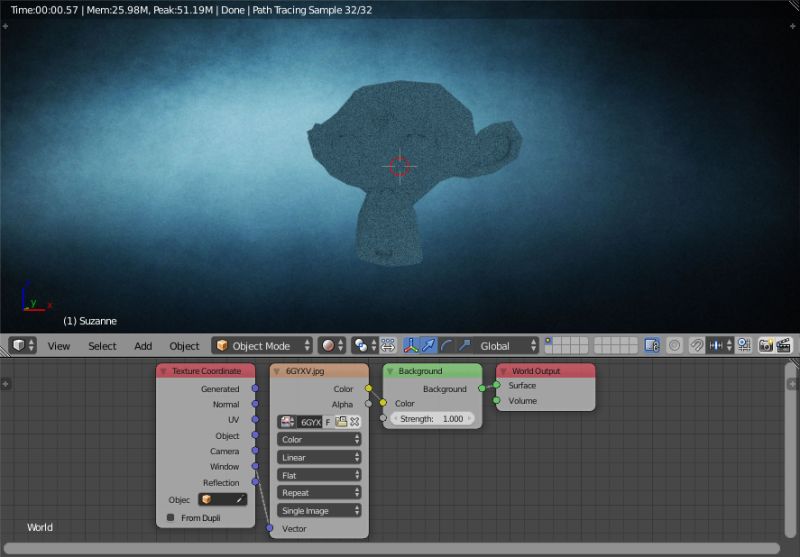Select the rotate manipulator arc
Viewport: 800px width, 557px height.
pyautogui.click(x=446, y=345)
